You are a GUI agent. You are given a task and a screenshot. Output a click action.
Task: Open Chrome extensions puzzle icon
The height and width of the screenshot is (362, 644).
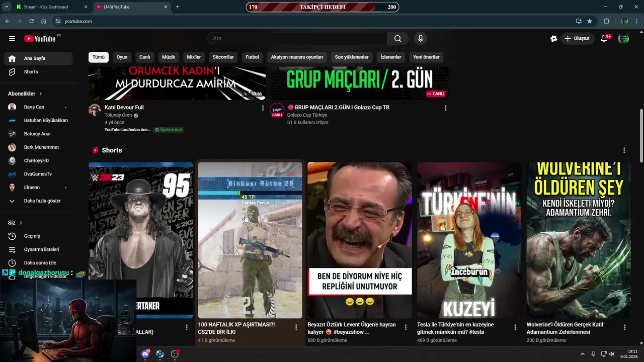click(x=606, y=21)
